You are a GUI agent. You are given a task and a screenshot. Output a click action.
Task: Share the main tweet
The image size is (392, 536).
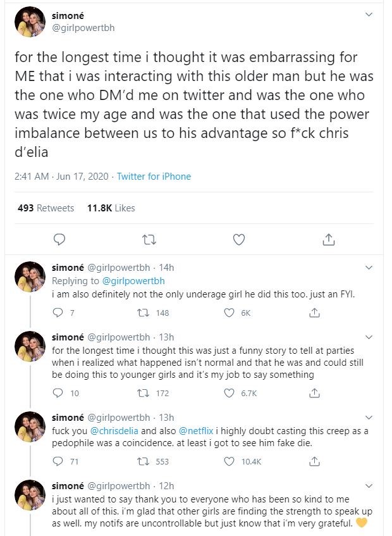[x=328, y=239]
